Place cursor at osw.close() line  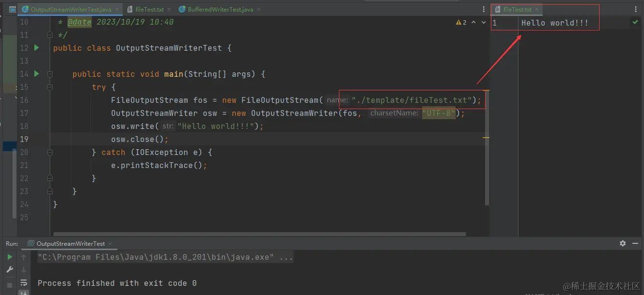[140, 139]
